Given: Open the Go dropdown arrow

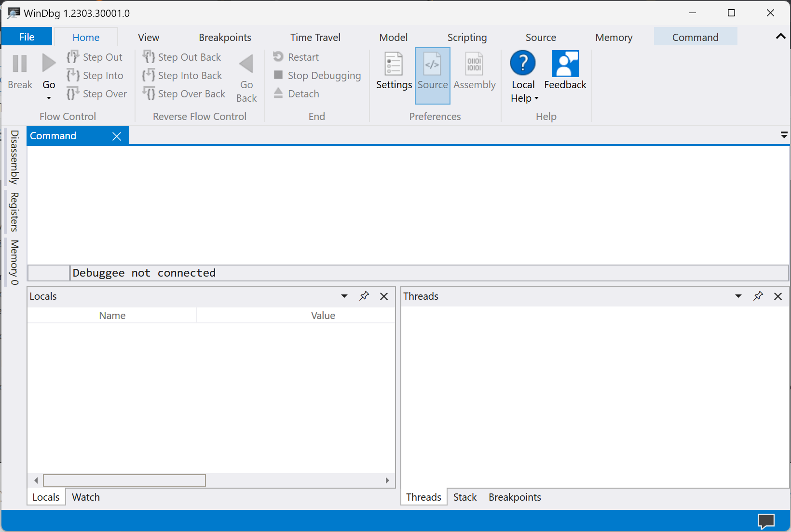Looking at the screenshot, I should tap(49, 98).
